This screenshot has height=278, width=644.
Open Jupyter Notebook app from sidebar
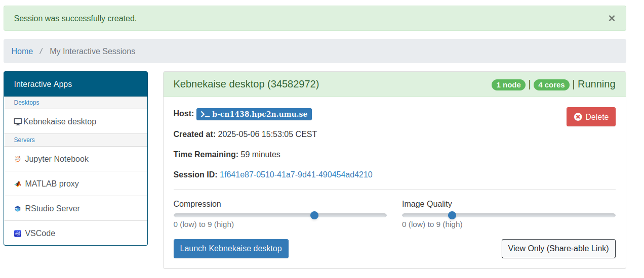[75, 159]
